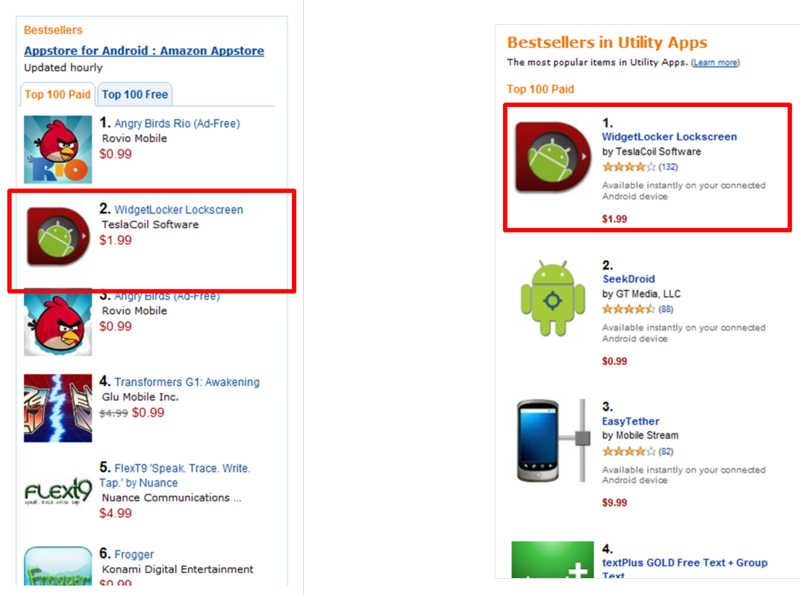
Task: Click the Learn more link
Action: point(715,63)
